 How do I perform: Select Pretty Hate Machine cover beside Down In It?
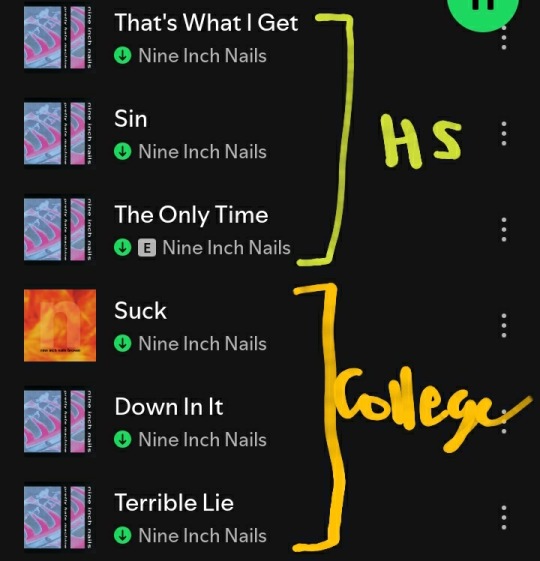pyautogui.click(x=60, y=421)
